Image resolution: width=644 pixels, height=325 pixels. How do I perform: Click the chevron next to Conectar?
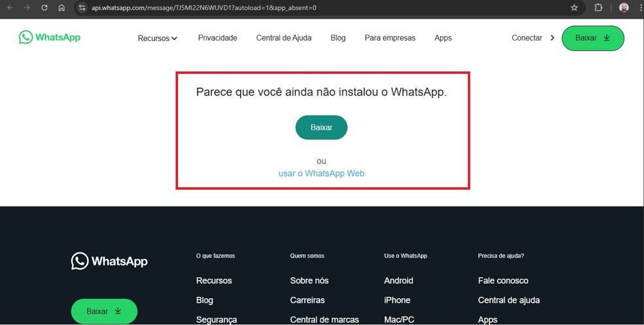point(552,38)
